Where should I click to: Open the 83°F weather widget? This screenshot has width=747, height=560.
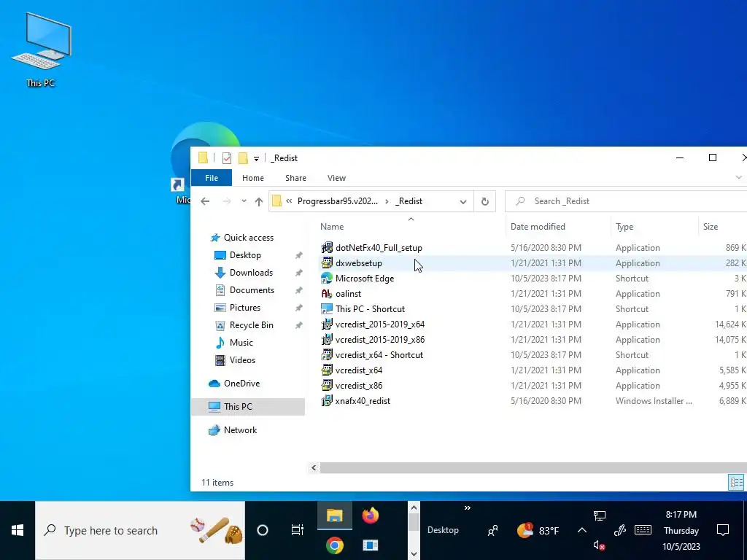[538, 530]
